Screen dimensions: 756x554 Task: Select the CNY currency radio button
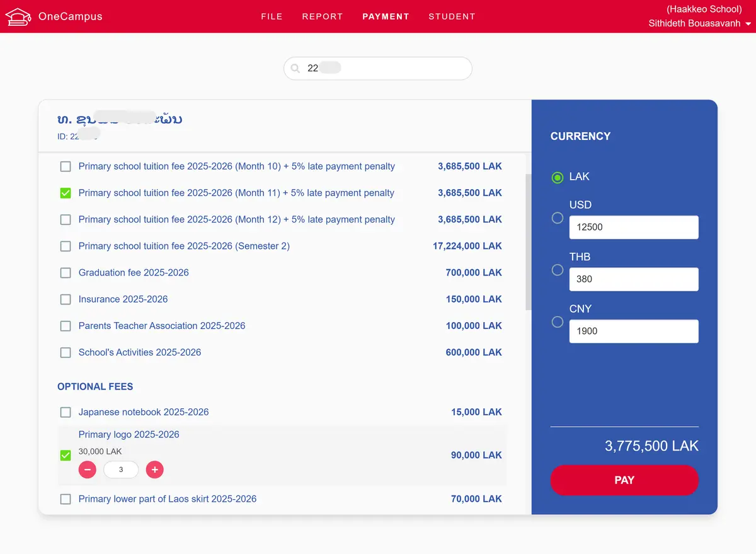(557, 321)
